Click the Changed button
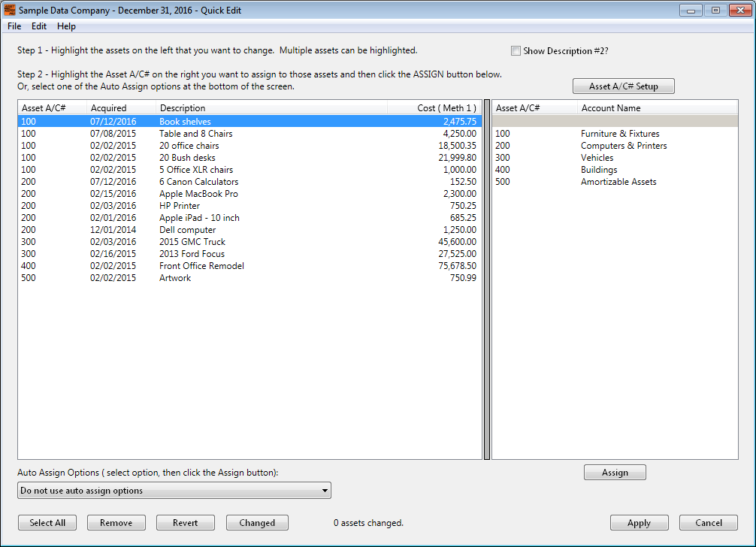This screenshot has height=547, width=756. [257, 523]
